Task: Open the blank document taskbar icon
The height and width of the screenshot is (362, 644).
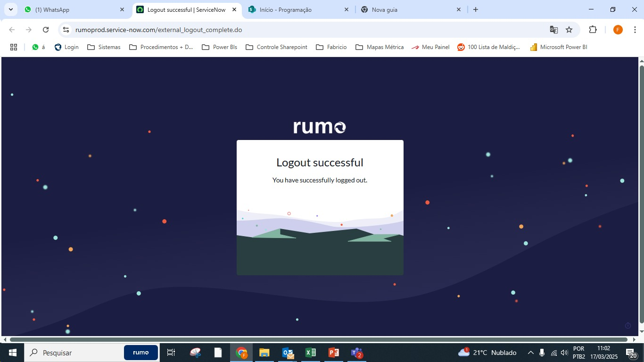Action: click(218, 353)
